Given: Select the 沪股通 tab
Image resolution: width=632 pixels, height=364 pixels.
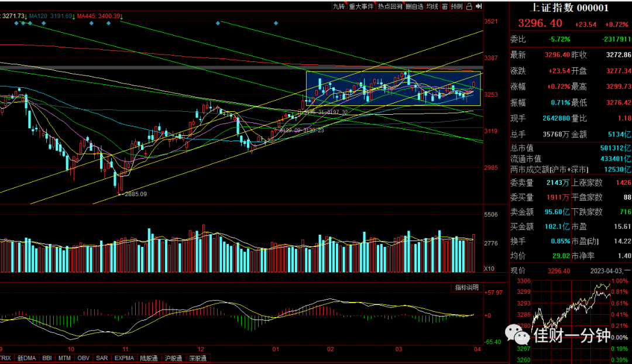Looking at the screenshot, I should [173, 358].
